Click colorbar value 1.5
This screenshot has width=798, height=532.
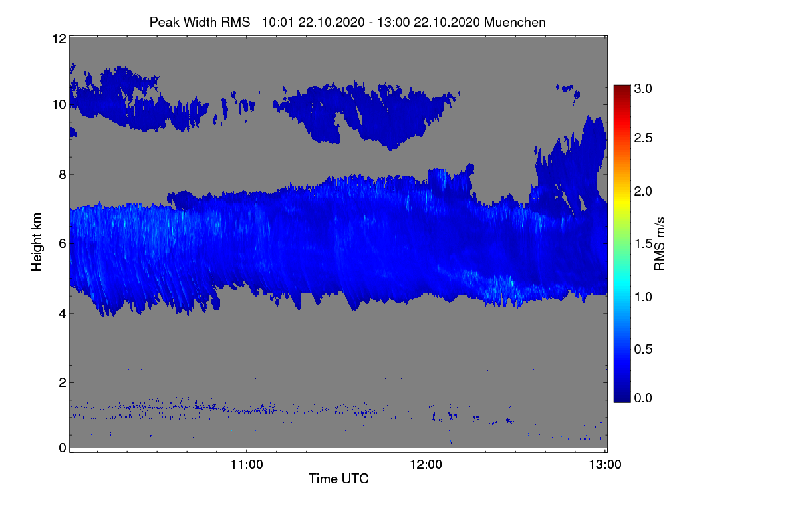click(x=642, y=243)
